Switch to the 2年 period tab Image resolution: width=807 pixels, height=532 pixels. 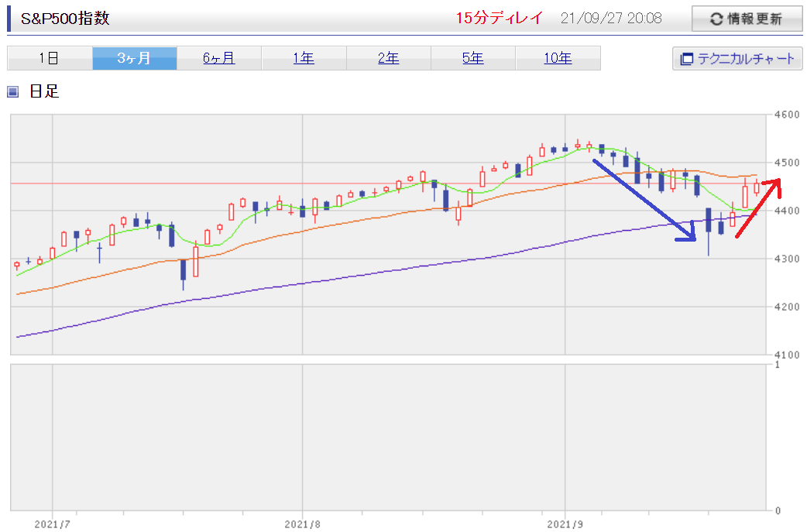[x=389, y=57]
